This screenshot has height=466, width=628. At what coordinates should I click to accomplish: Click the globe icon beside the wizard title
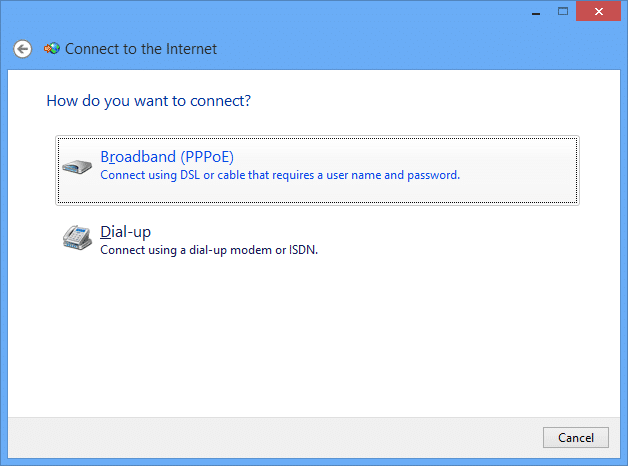pos(52,48)
